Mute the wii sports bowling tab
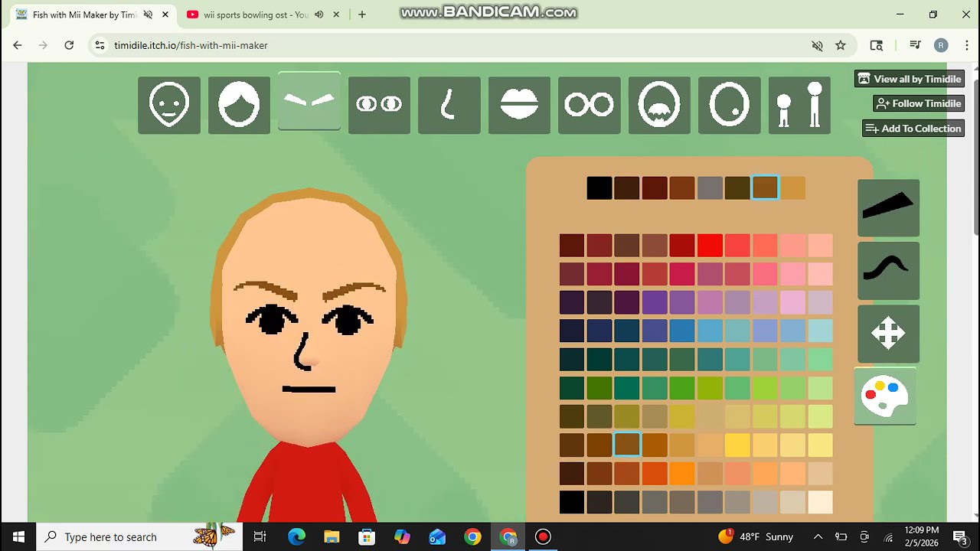 coord(319,15)
